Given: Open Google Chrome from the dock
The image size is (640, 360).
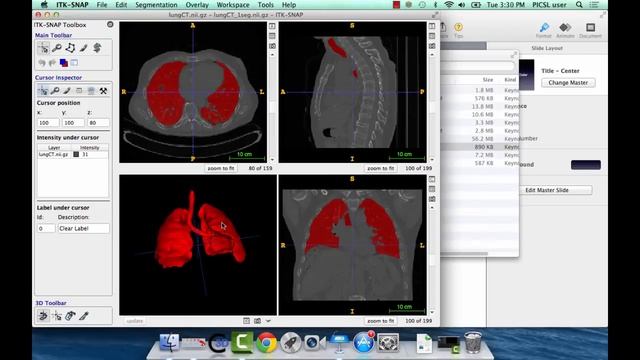Looking at the screenshot, I should coord(267,343).
